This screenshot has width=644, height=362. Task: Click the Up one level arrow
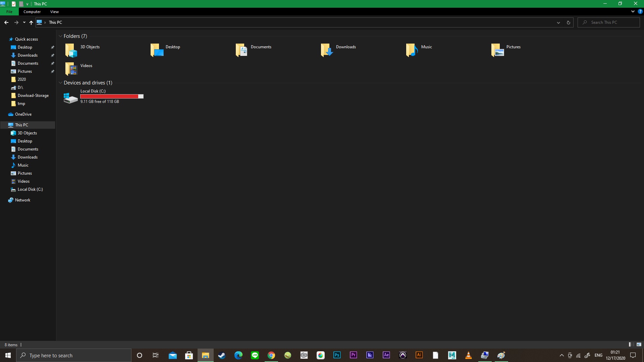(31, 22)
